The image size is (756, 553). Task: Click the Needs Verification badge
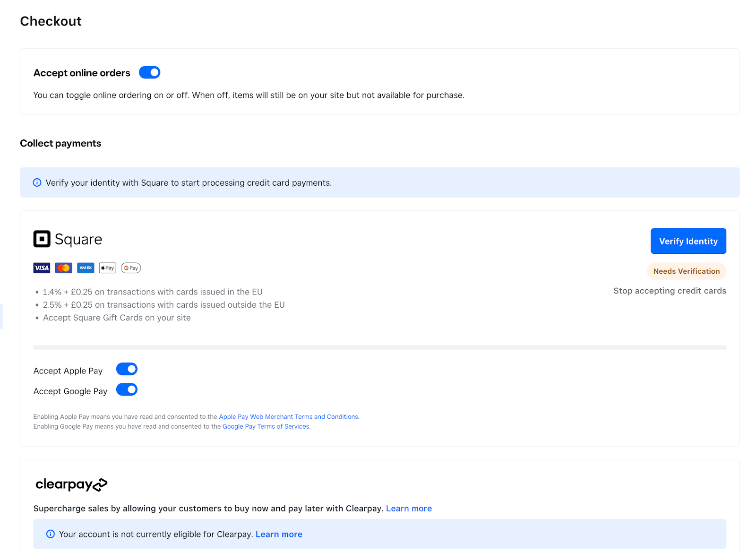click(x=686, y=271)
